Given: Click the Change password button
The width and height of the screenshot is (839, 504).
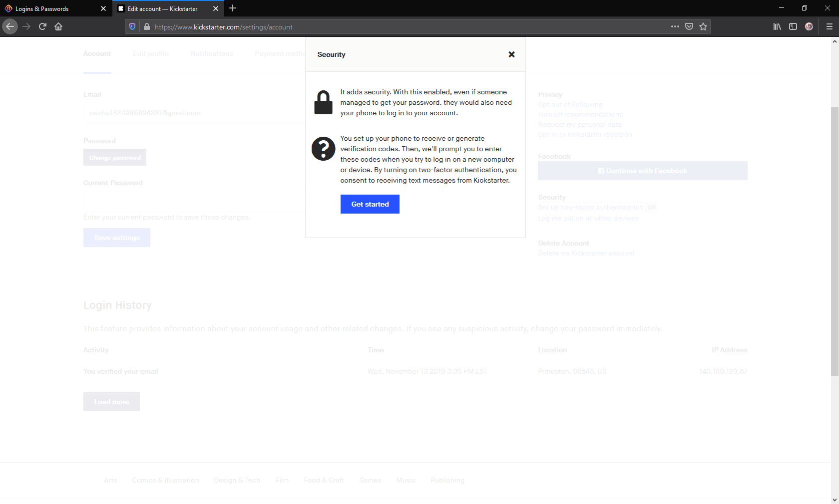Looking at the screenshot, I should pyautogui.click(x=115, y=157).
